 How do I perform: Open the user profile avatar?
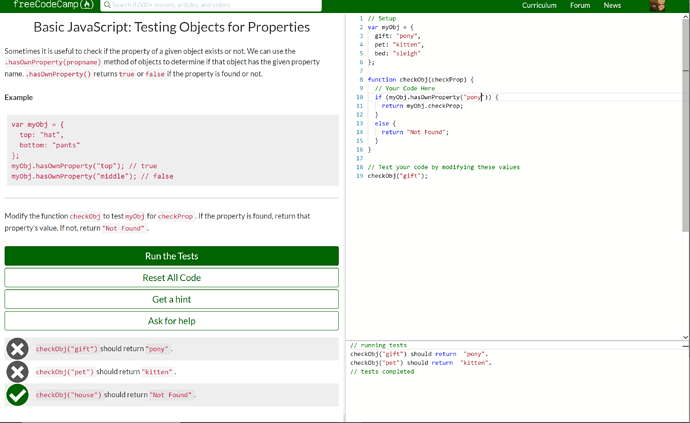657,6
